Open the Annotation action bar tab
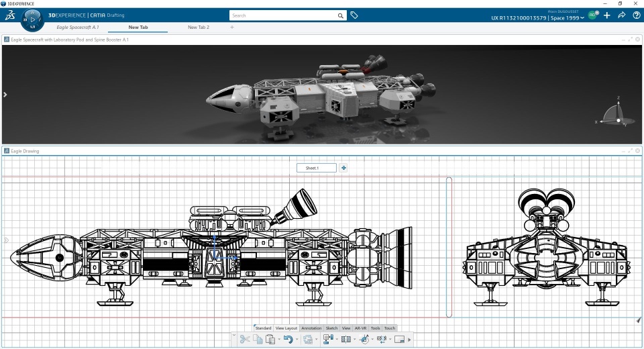Viewport: 644px width, 349px height. tap(311, 328)
